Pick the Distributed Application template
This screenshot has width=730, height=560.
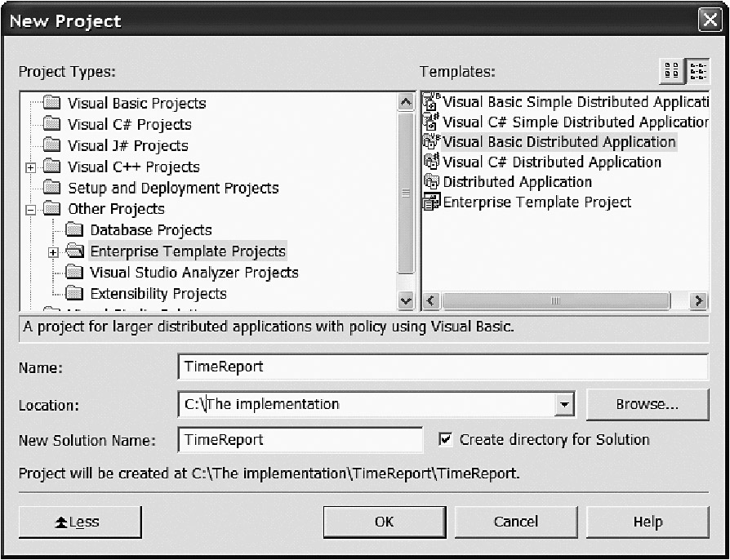click(516, 182)
